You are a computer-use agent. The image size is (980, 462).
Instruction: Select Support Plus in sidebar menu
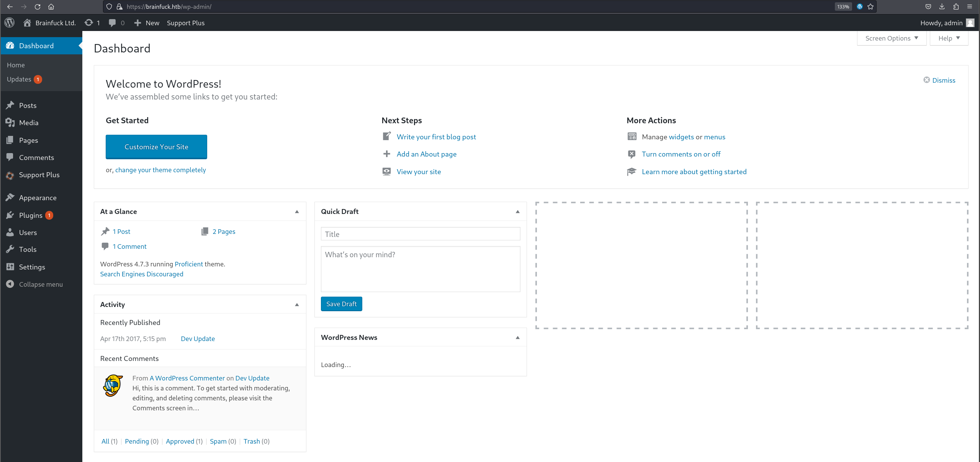click(x=39, y=175)
